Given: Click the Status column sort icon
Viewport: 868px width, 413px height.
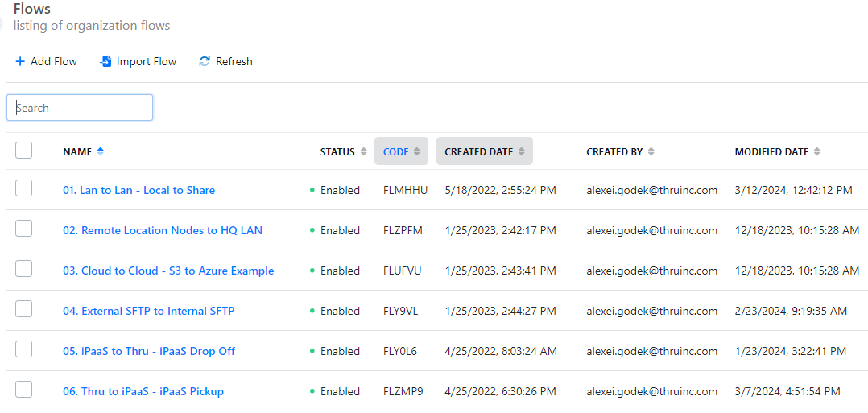Looking at the screenshot, I should (363, 151).
